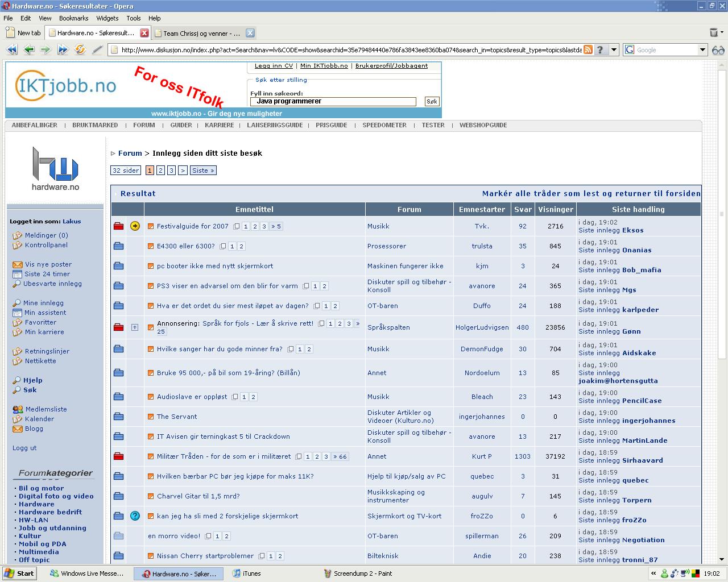
Task: Click the hardware.no logo
Action: (55, 169)
